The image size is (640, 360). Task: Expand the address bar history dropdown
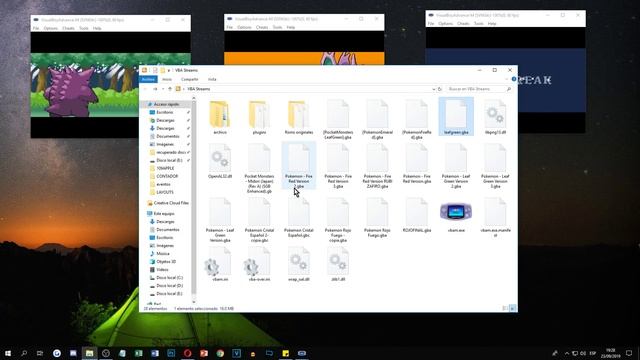(433, 89)
